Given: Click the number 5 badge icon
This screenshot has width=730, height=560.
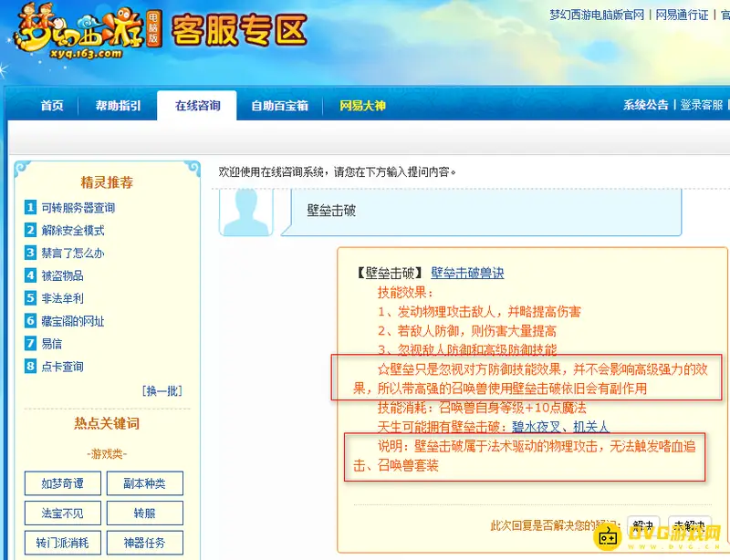Looking at the screenshot, I should [x=30, y=298].
